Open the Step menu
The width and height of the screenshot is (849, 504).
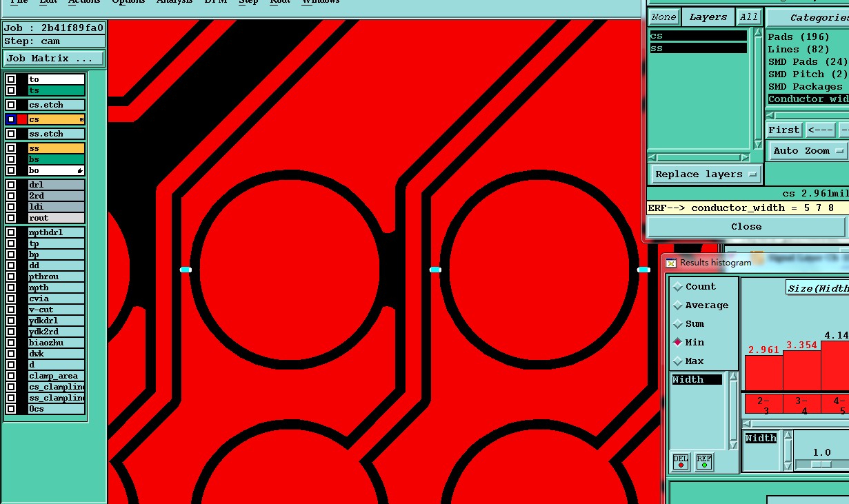point(248,2)
